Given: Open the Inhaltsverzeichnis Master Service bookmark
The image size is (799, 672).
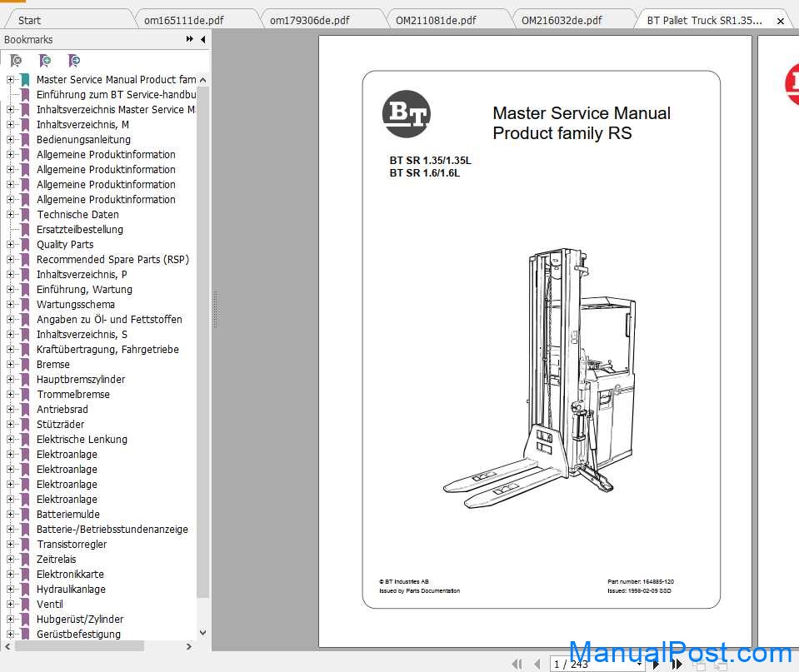Looking at the screenshot, I should 116,110.
